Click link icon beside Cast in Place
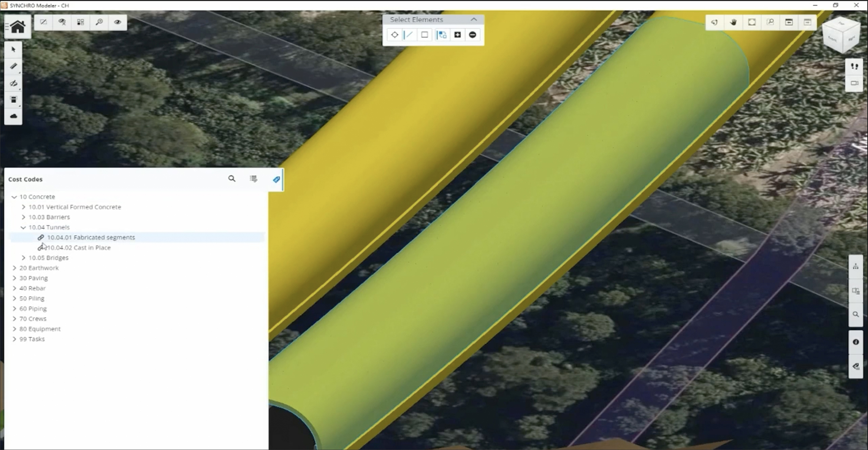The width and height of the screenshot is (868, 450). pos(41,248)
